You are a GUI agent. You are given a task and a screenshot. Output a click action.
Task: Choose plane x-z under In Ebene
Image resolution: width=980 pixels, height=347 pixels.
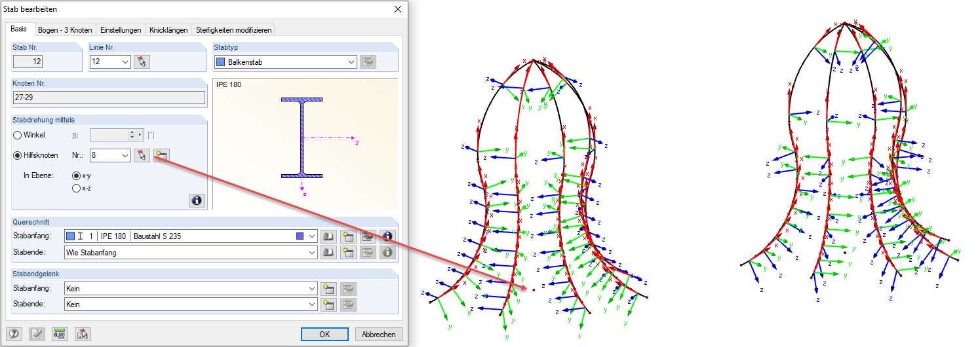click(77, 189)
